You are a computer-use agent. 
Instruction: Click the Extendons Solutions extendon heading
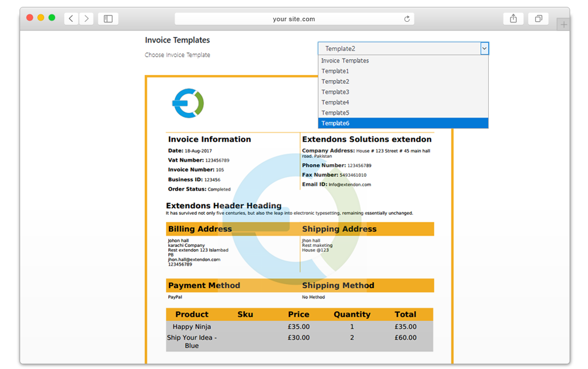pyautogui.click(x=367, y=139)
